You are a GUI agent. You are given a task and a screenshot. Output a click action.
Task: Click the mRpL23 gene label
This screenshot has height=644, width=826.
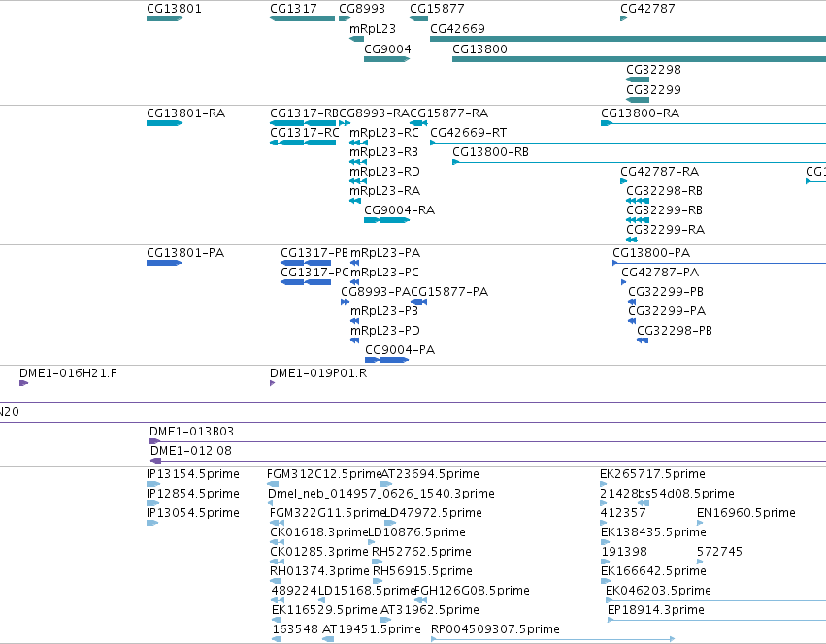(373, 29)
